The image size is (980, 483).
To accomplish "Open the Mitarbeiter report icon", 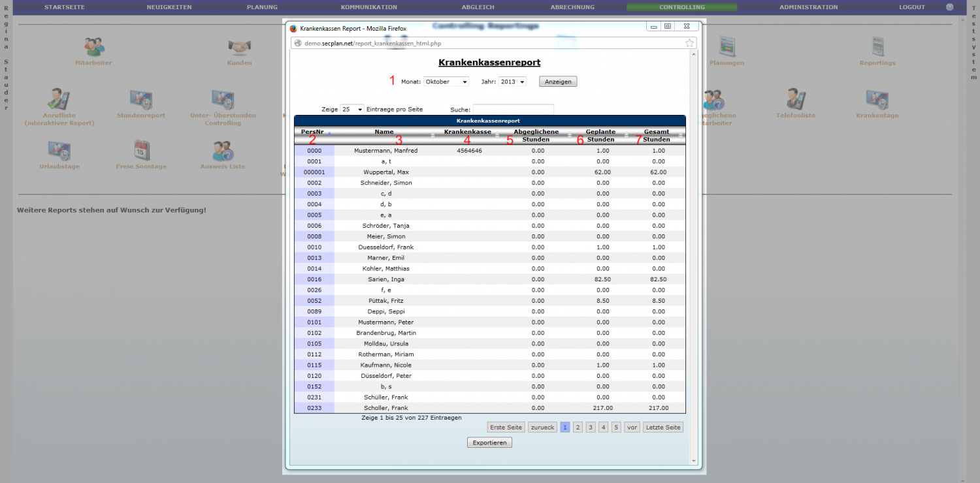I will coord(93,47).
